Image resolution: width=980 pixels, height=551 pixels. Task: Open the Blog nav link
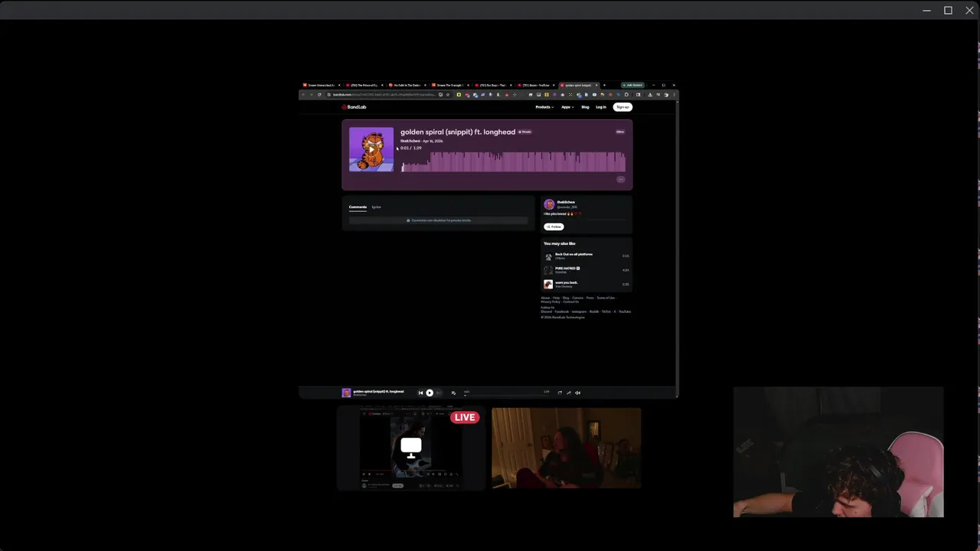[585, 107]
